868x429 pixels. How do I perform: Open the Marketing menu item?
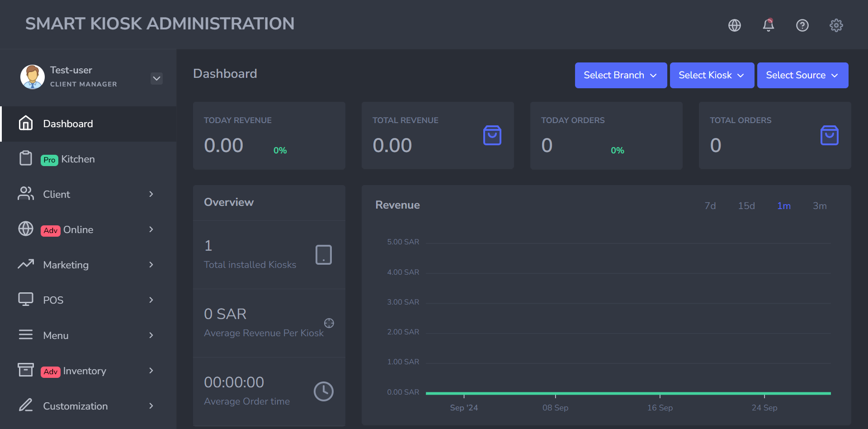coord(88,265)
